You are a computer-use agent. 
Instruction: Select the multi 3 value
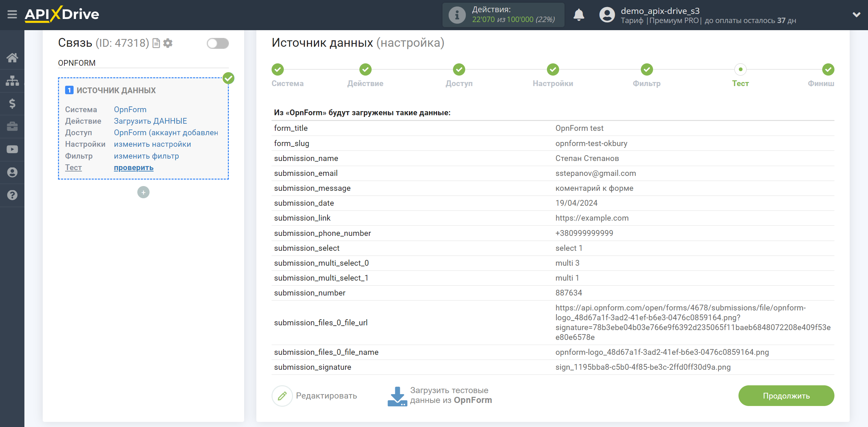[567, 263]
